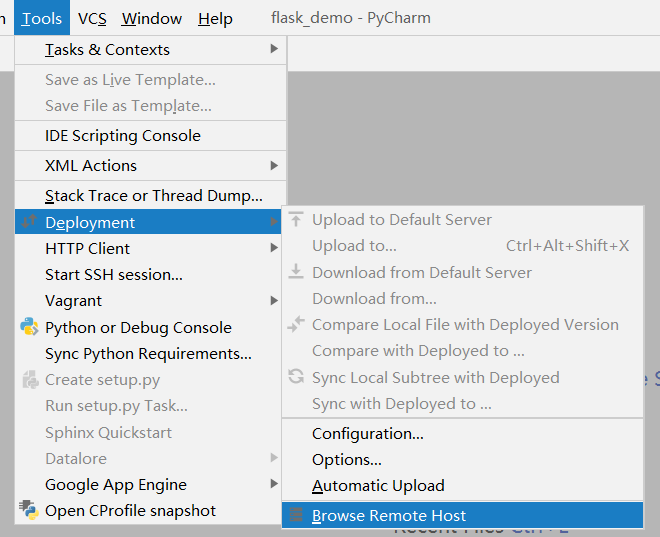Click Sync Local Subtree refresh icon
Viewport: 660px width, 537px height.
[x=296, y=376]
